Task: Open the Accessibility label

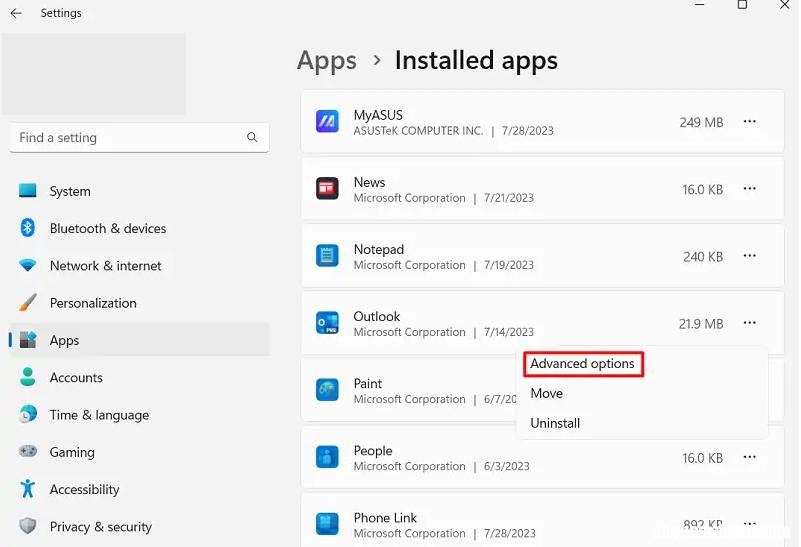Action: [x=84, y=489]
